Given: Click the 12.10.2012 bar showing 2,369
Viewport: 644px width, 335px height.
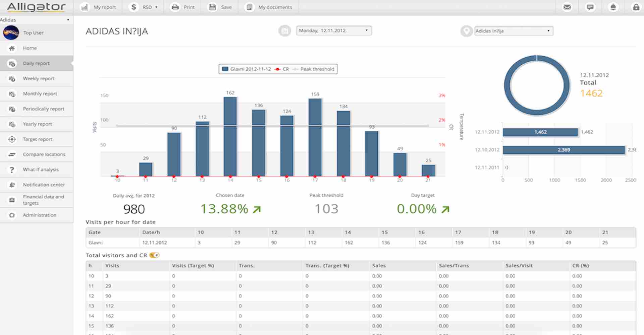Looking at the screenshot, I should point(564,150).
